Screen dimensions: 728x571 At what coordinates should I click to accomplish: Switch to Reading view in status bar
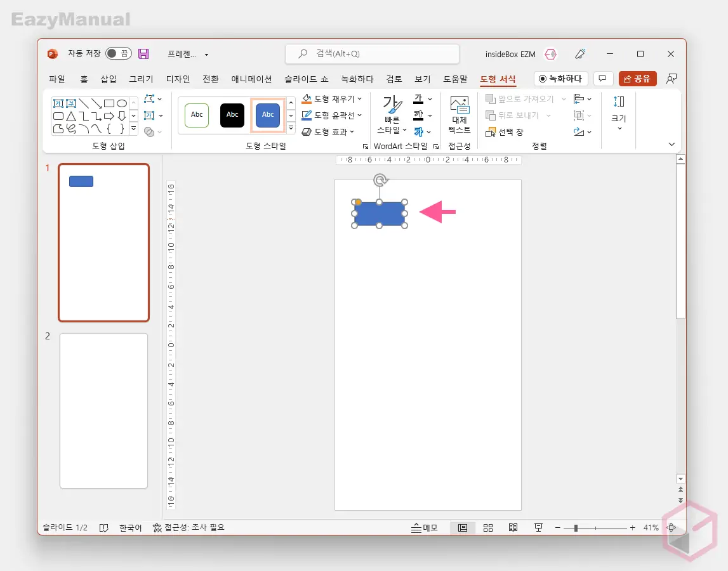click(513, 527)
